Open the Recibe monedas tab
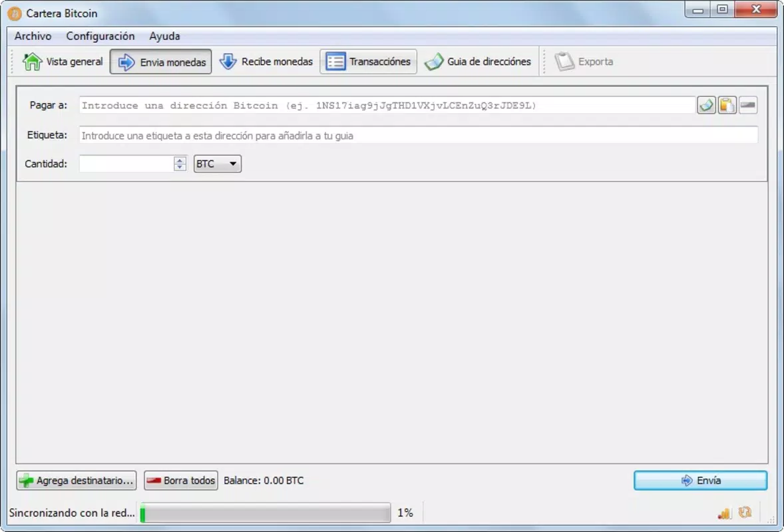Screen dimensions: 784x532 [x=266, y=61]
